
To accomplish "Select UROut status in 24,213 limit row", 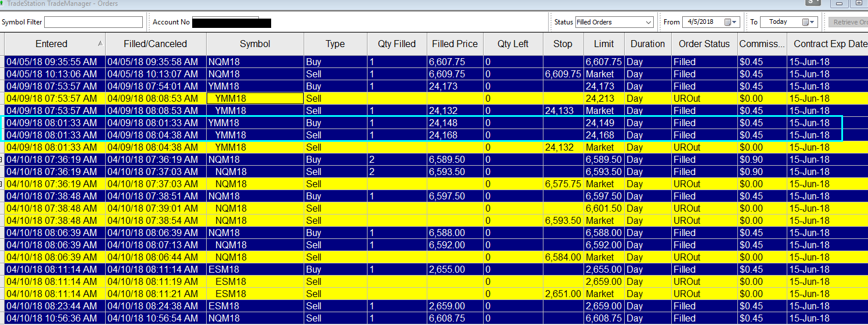I will click(x=704, y=98).
